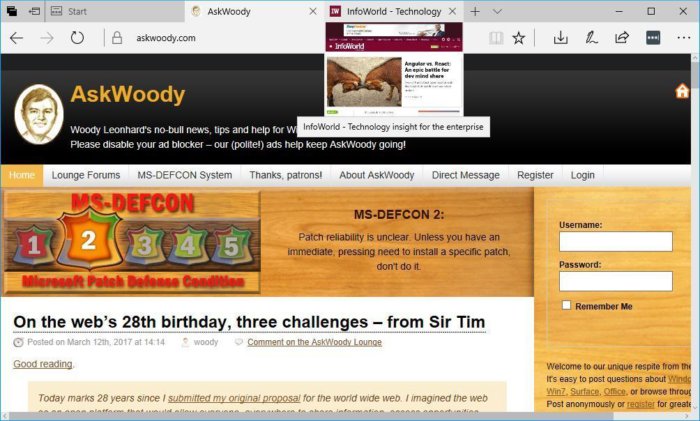Open the Edge More actions ellipsis menu
This screenshot has height=421, width=700.
(x=683, y=38)
